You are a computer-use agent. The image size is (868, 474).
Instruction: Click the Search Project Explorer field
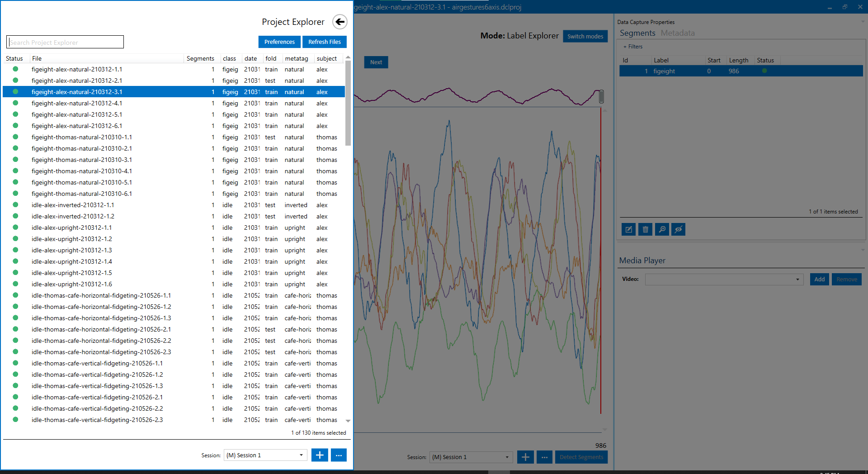[65, 42]
